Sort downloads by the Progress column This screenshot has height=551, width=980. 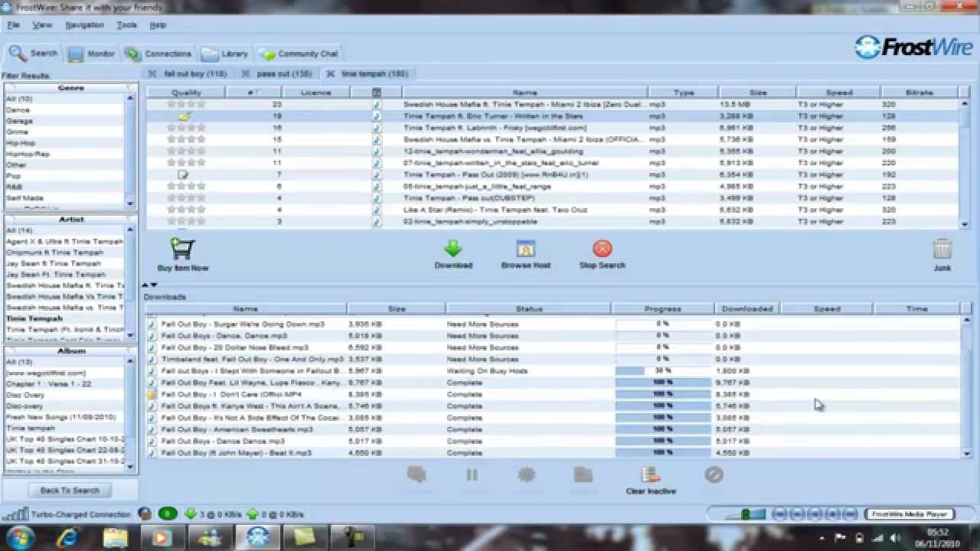click(x=663, y=309)
